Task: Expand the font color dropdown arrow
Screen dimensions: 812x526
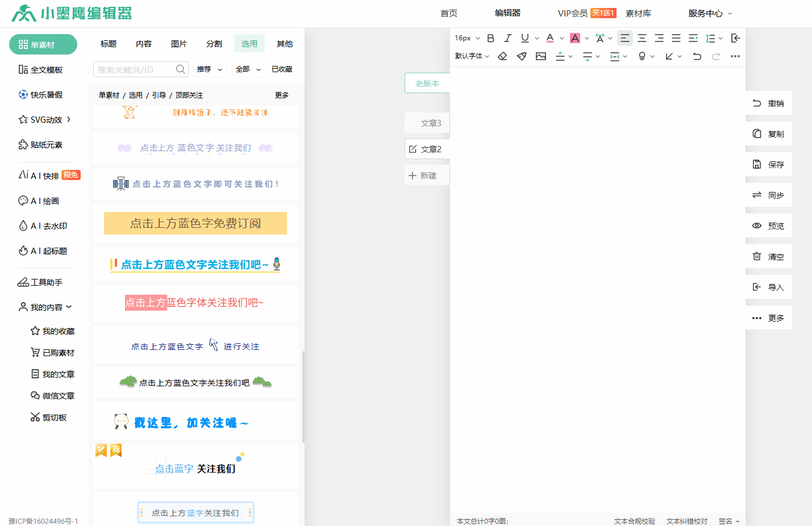Action: [x=562, y=39]
